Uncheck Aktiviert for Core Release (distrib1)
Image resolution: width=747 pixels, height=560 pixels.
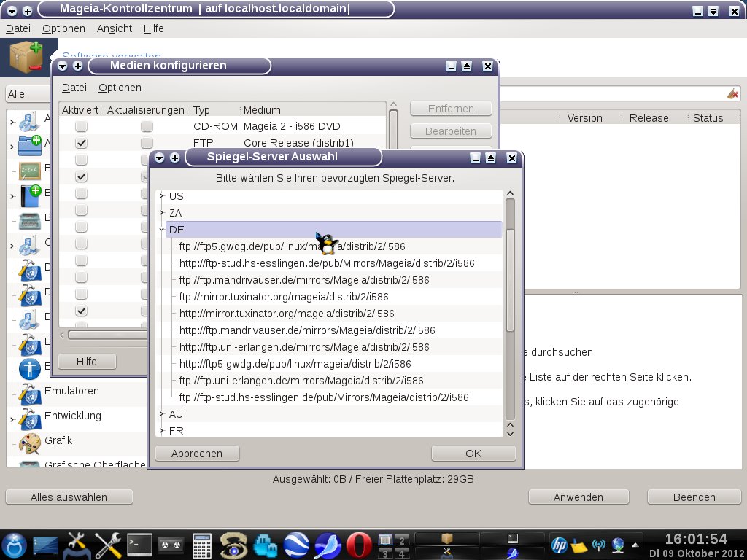point(82,143)
